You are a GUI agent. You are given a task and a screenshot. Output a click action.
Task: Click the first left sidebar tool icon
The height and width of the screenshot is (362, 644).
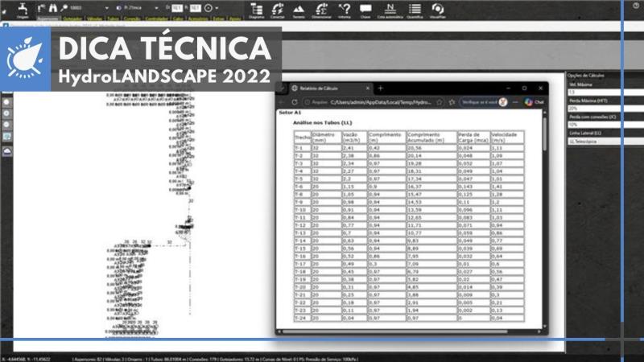pyautogui.click(x=7, y=102)
